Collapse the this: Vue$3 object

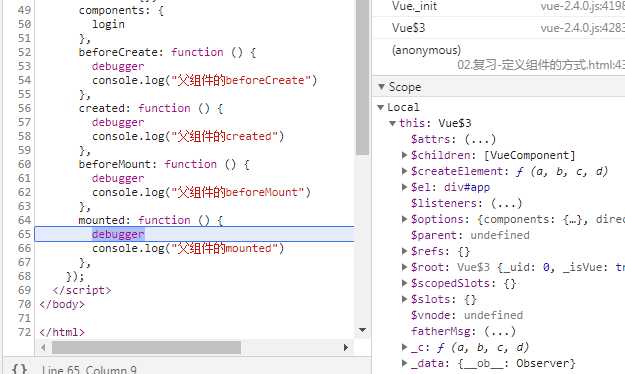(392, 123)
